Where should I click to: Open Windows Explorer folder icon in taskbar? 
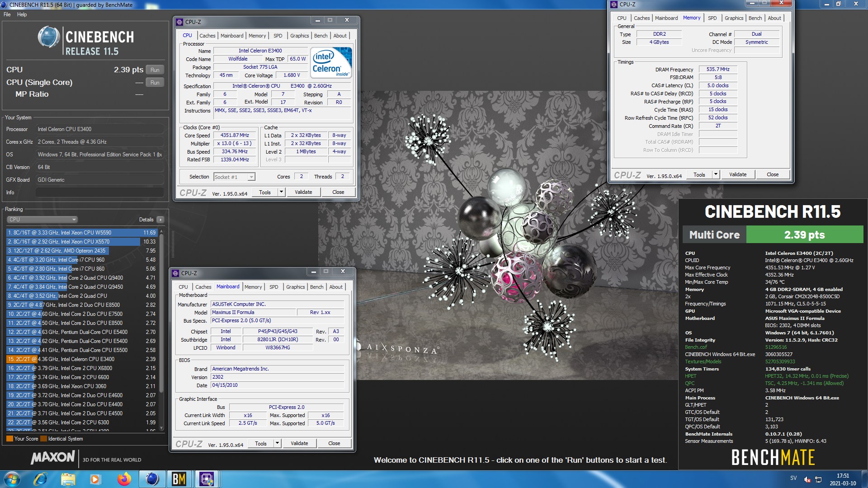click(x=68, y=479)
